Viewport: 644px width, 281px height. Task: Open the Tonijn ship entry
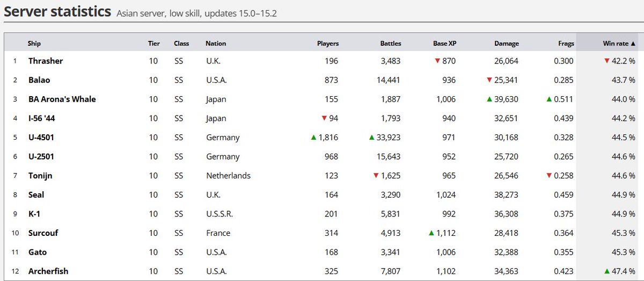click(x=40, y=176)
